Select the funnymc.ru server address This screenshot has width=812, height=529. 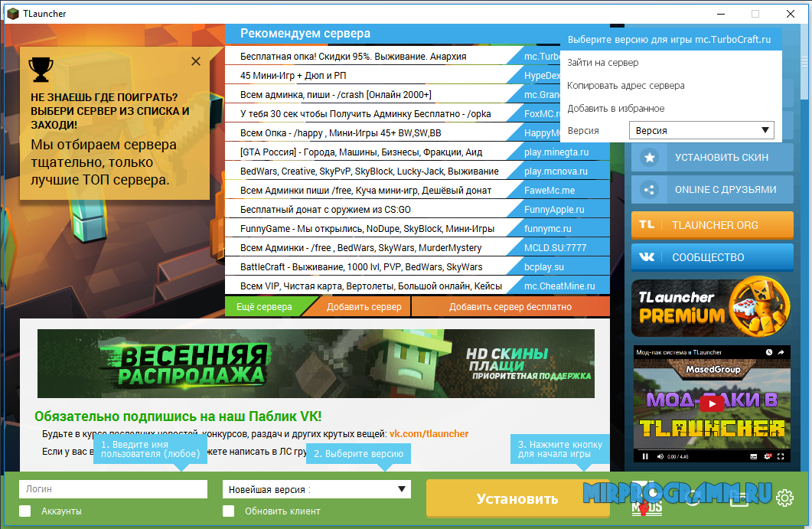547,229
